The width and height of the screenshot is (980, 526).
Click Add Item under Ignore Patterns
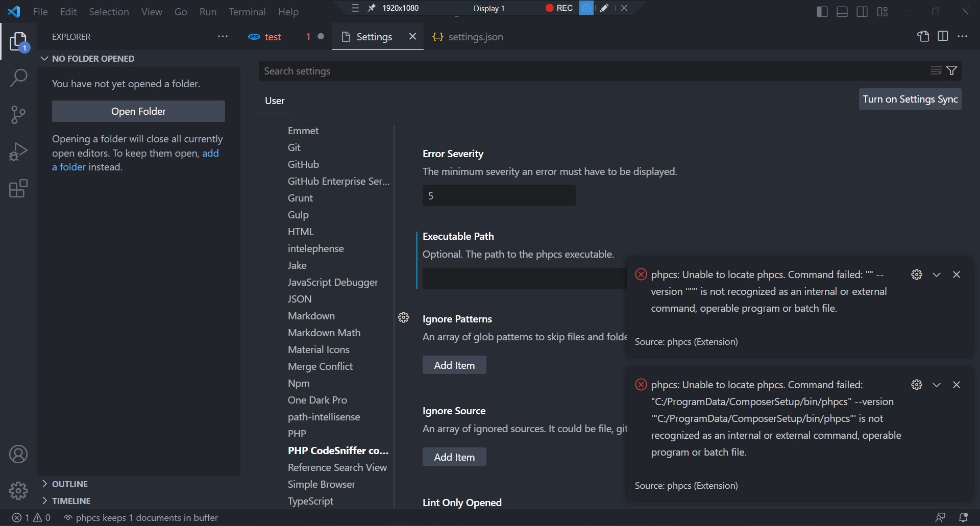click(454, 365)
